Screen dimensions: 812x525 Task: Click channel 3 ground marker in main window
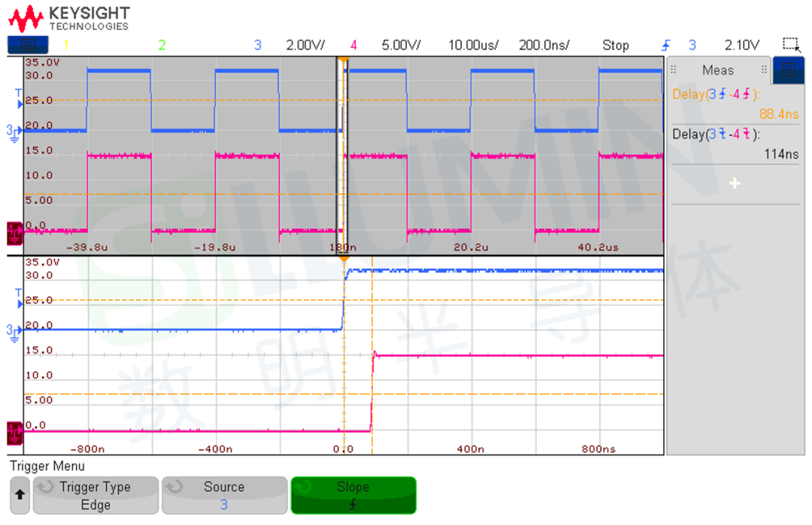(x=14, y=132)
